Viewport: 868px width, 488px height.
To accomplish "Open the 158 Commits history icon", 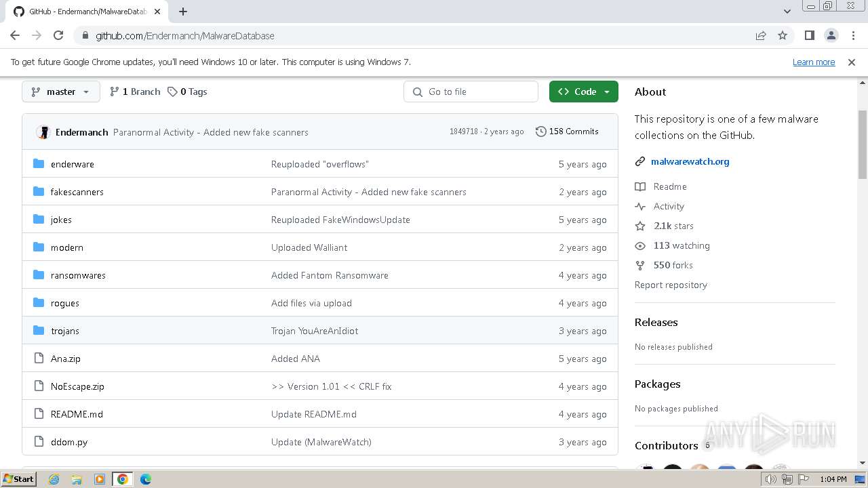I will 540,131.
